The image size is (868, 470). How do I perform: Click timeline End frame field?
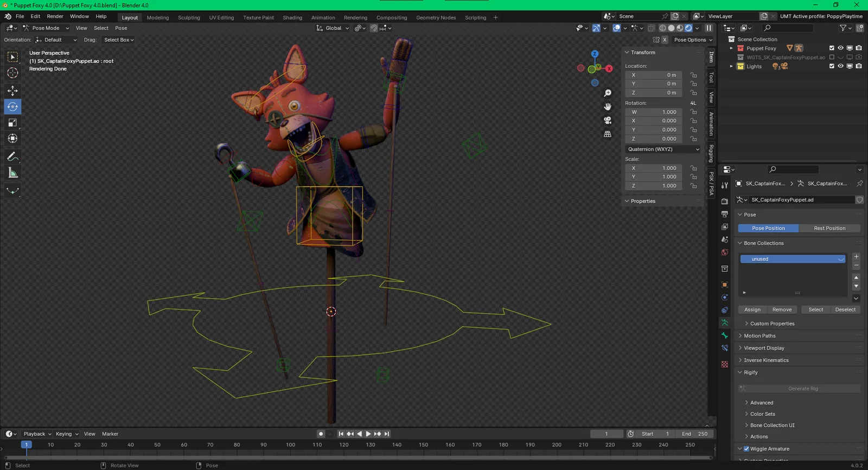[695, 434]
